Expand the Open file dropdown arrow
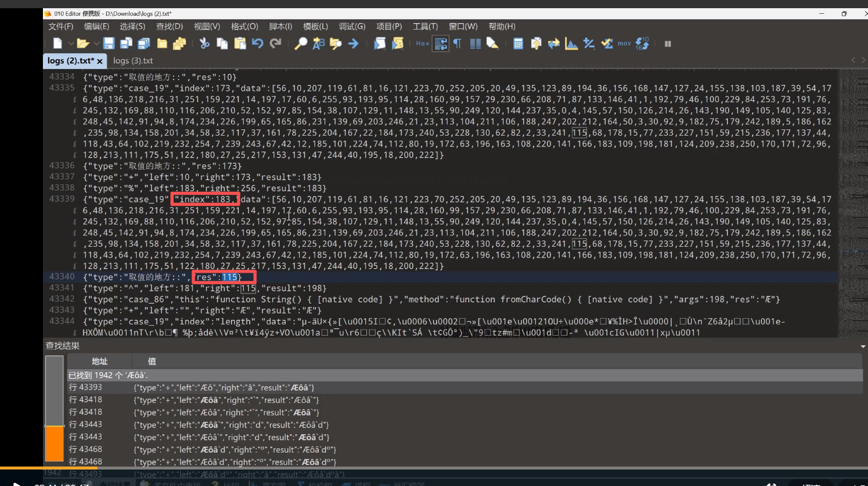The height and width of the screenshot is (486, 868). [96, 44]
